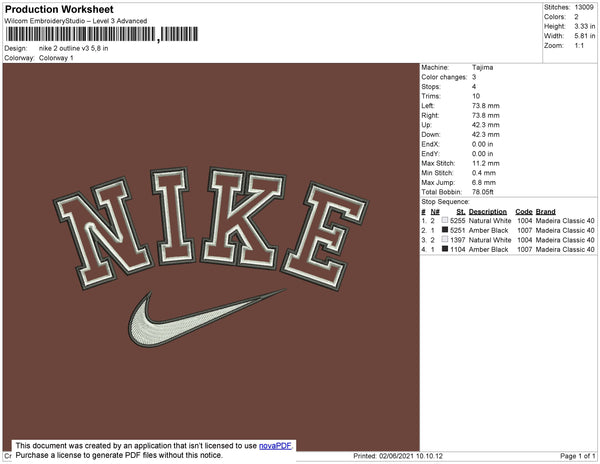Click the Max Jump value 6.8 mm

coord(484,182)
